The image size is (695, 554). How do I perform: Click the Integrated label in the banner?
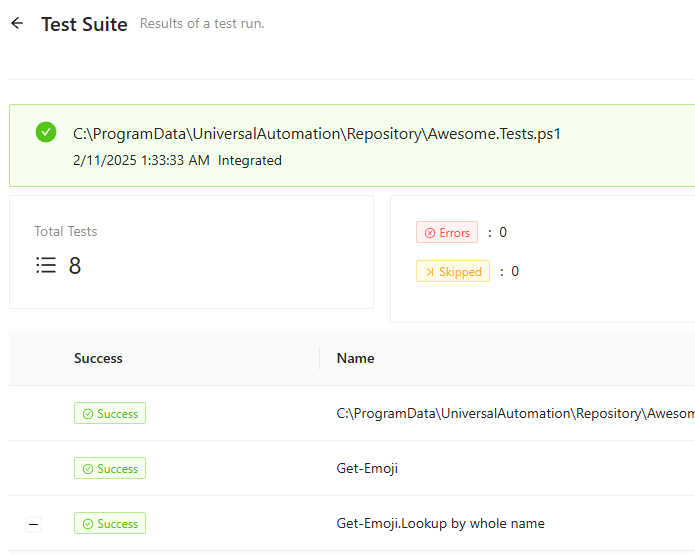click(x=250, y=160)
